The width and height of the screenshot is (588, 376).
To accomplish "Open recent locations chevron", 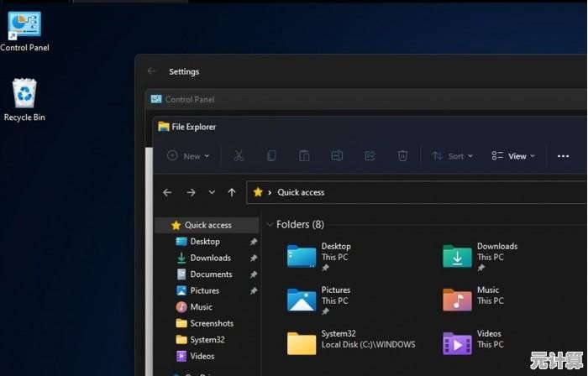I will (x=212, y=192).
